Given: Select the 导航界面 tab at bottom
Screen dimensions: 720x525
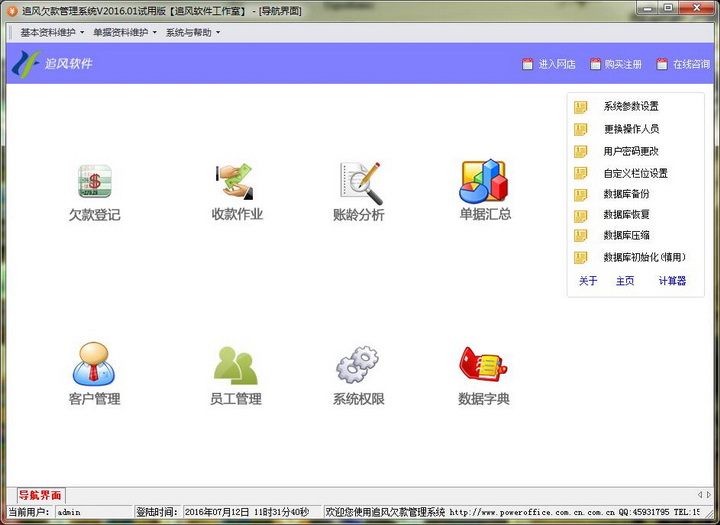Looking at the screenshot, I should (40, 495).
